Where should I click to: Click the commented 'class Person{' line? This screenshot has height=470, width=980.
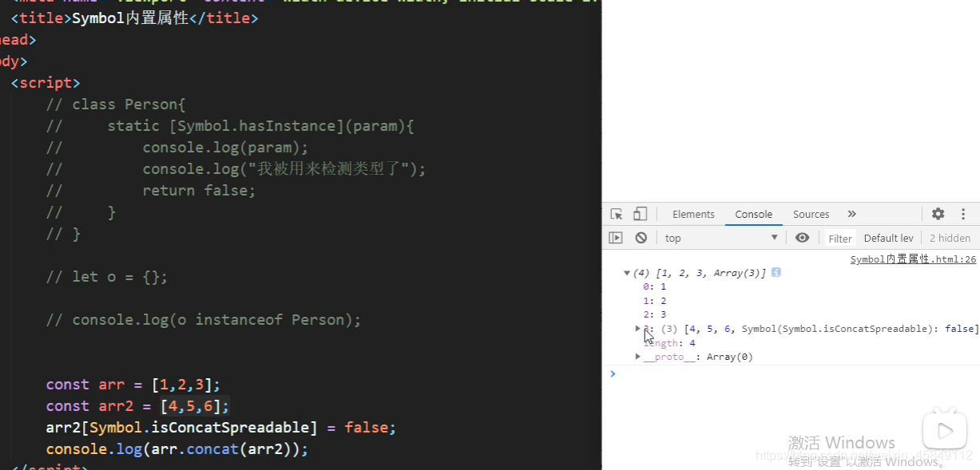point(115,105)
